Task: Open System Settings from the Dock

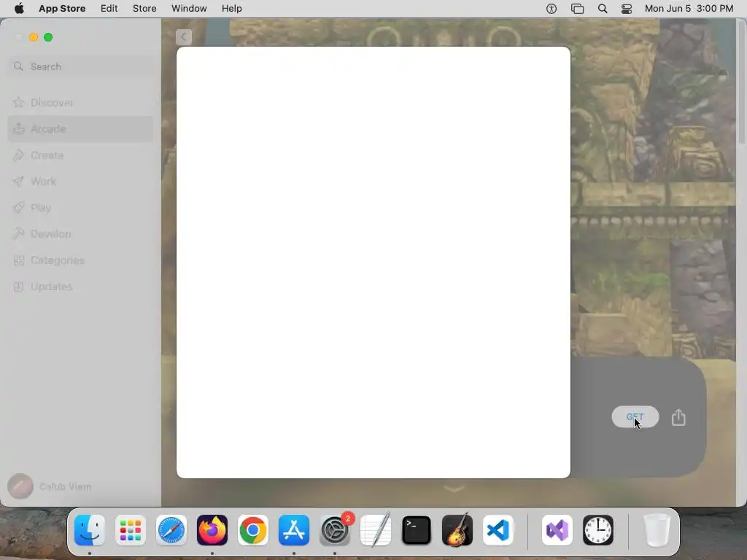Action: pos(335,530)
